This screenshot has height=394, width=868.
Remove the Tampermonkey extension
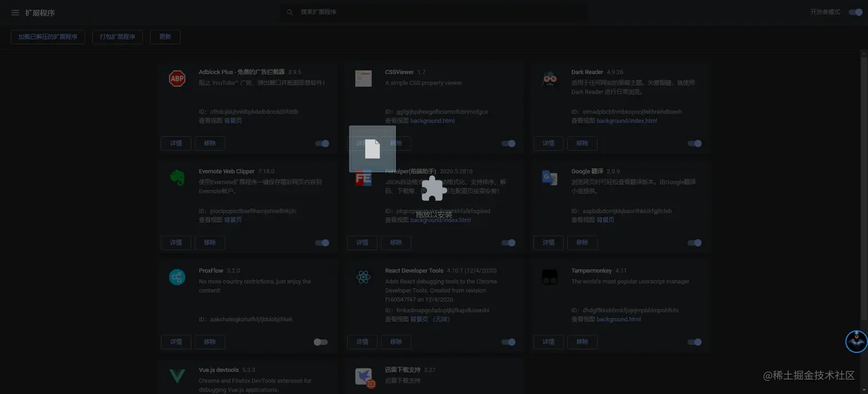tap(583, 342)
